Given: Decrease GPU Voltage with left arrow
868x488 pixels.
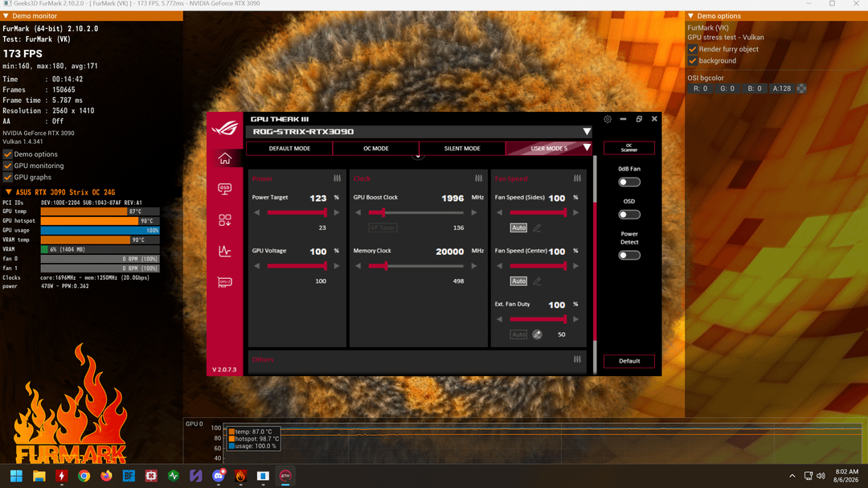Looking at the screenshot, I should [257, 266].
